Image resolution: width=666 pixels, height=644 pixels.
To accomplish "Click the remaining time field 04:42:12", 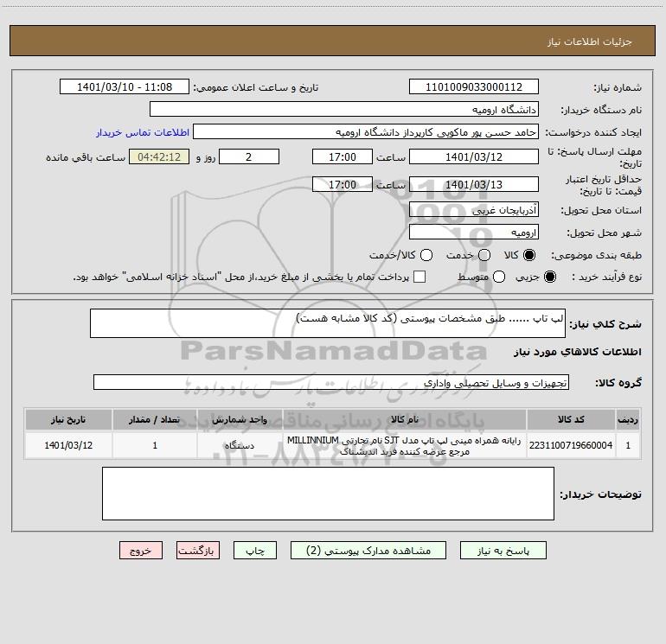I will tap(159, 156).
